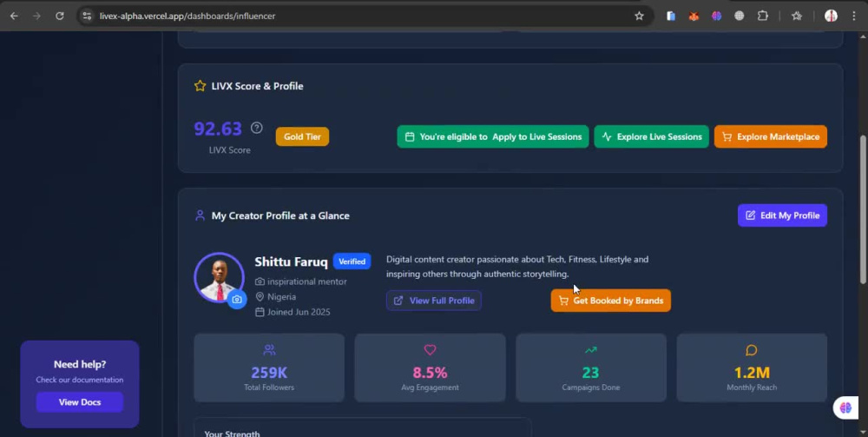The image size is (868, 437).
Task: Click Check our documentation text
Action: click(x=80, y=380)
